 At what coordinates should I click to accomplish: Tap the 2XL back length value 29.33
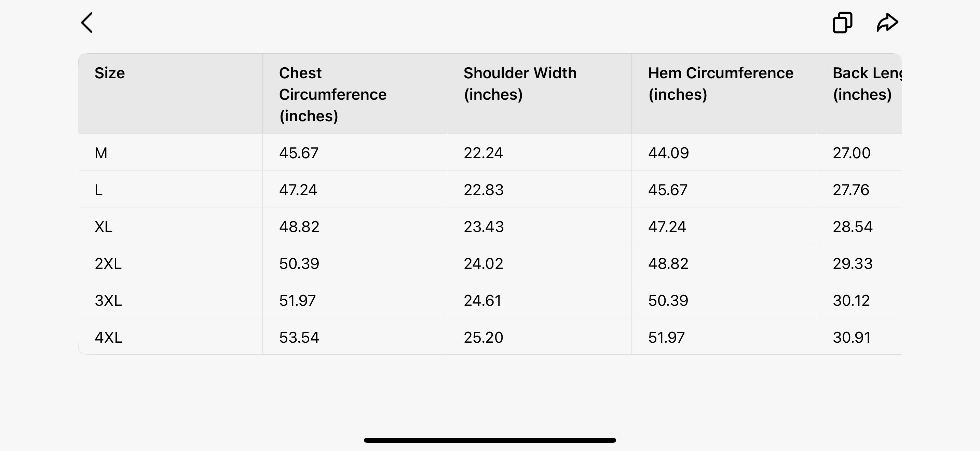tap(853, 263)
